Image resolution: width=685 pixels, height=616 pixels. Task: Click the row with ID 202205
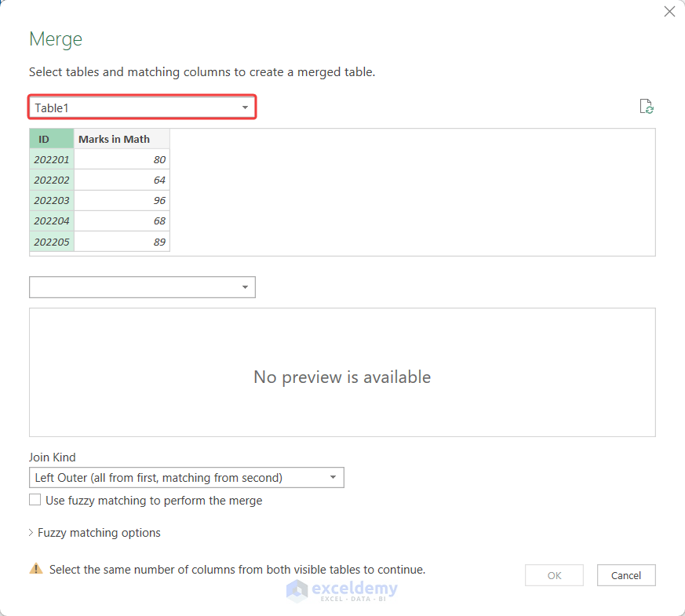click(51, 241)
